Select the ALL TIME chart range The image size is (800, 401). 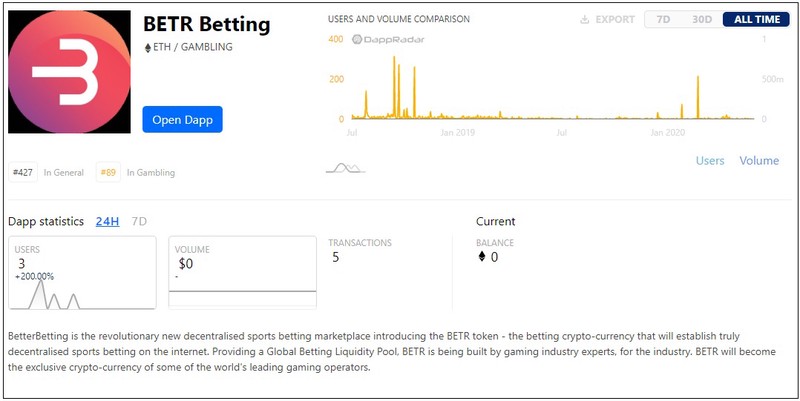[757, 19]
